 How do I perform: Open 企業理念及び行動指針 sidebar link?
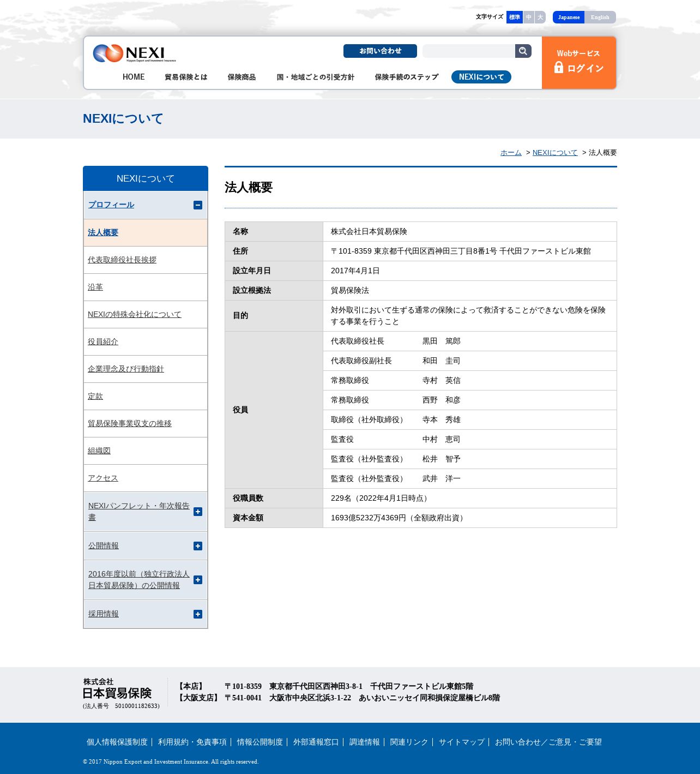pos(126,369)
